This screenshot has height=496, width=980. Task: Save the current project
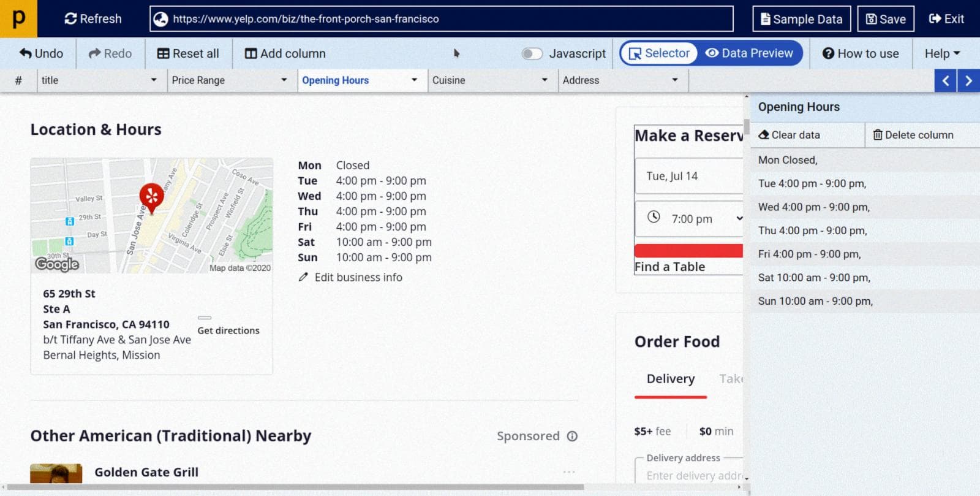886,19
